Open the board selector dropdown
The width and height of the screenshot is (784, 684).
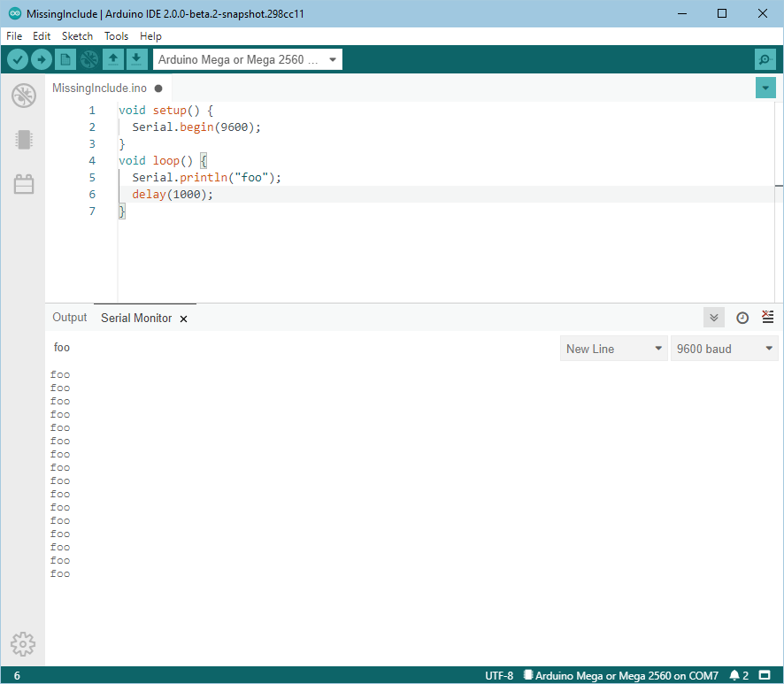[248, 59]
